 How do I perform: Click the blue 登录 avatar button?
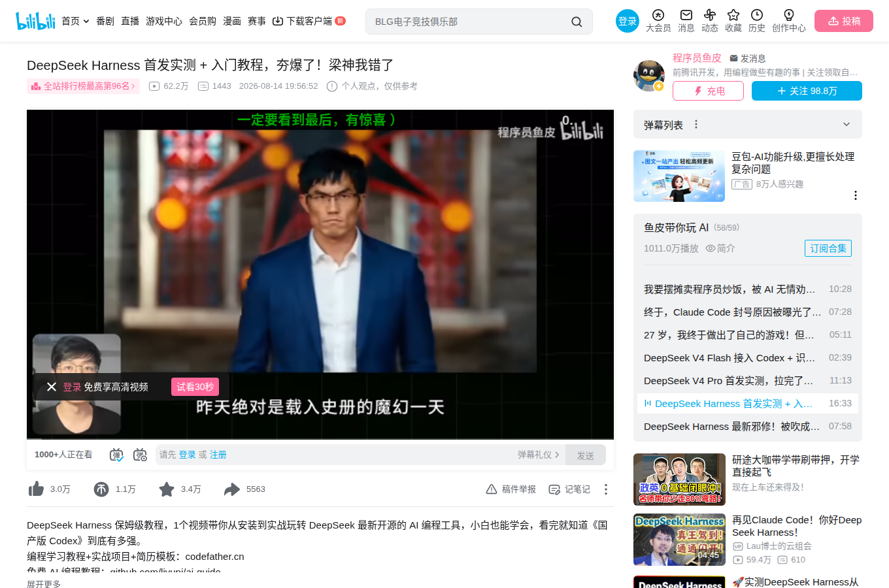[628, 21]
